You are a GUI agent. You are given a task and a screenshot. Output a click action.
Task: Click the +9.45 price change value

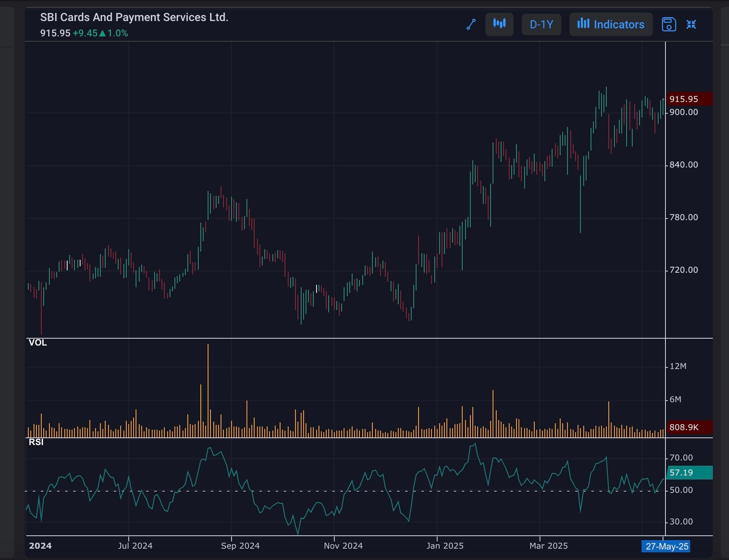pos(85,33)
